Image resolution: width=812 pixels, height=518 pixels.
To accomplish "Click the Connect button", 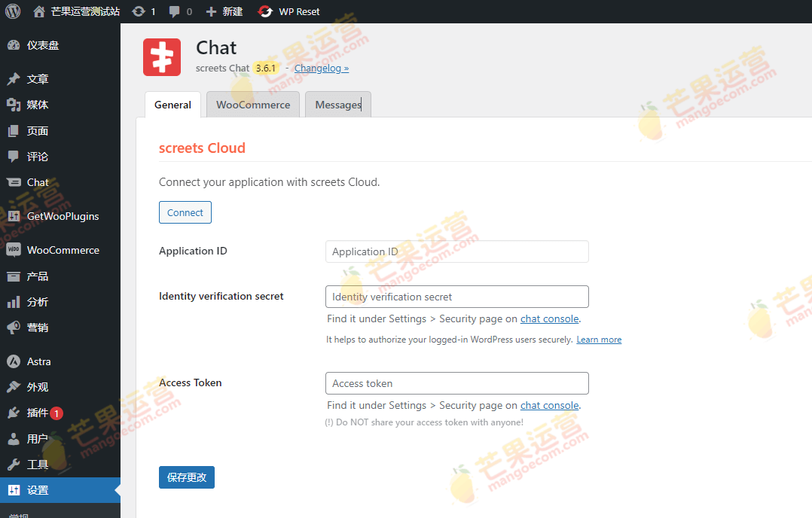I will (x=185, y=212).
